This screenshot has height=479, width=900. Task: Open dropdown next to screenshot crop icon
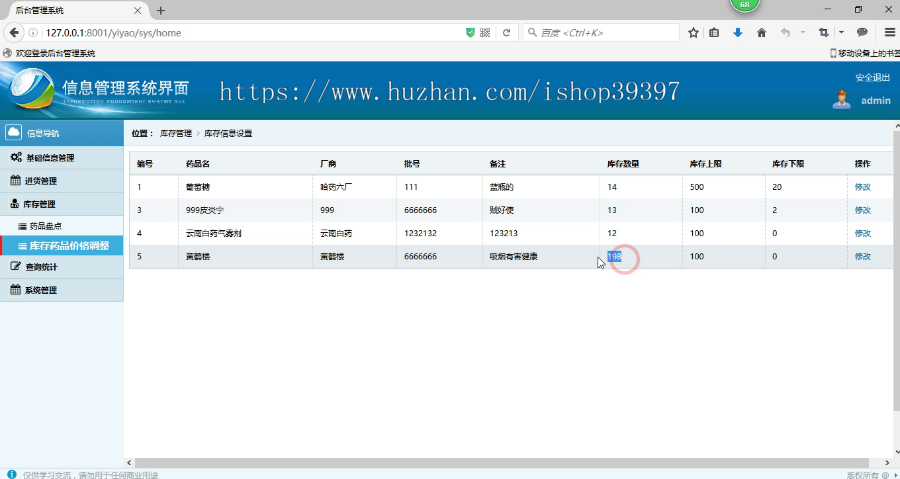pos(841,33)
